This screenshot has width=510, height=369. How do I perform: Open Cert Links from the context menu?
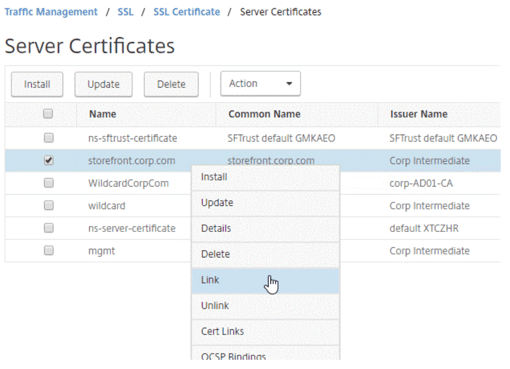tap(265, 332)
